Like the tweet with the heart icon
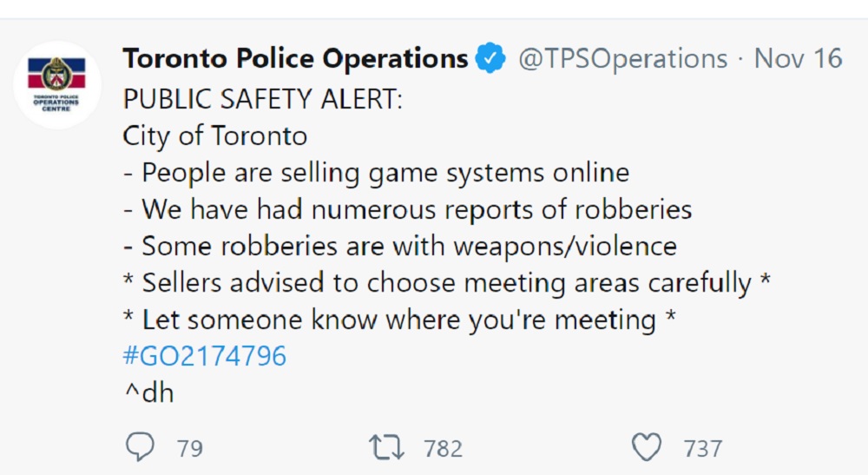 (647, 446)
